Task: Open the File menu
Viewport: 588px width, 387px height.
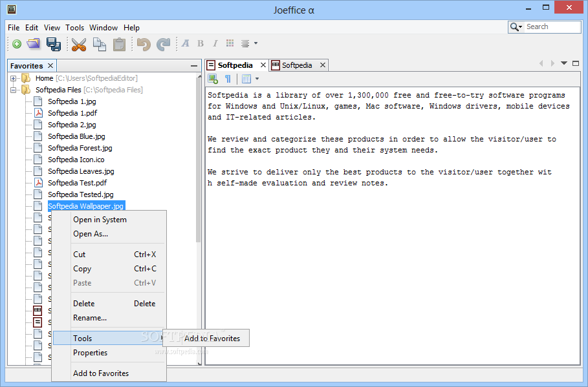Action: point(14,28)
